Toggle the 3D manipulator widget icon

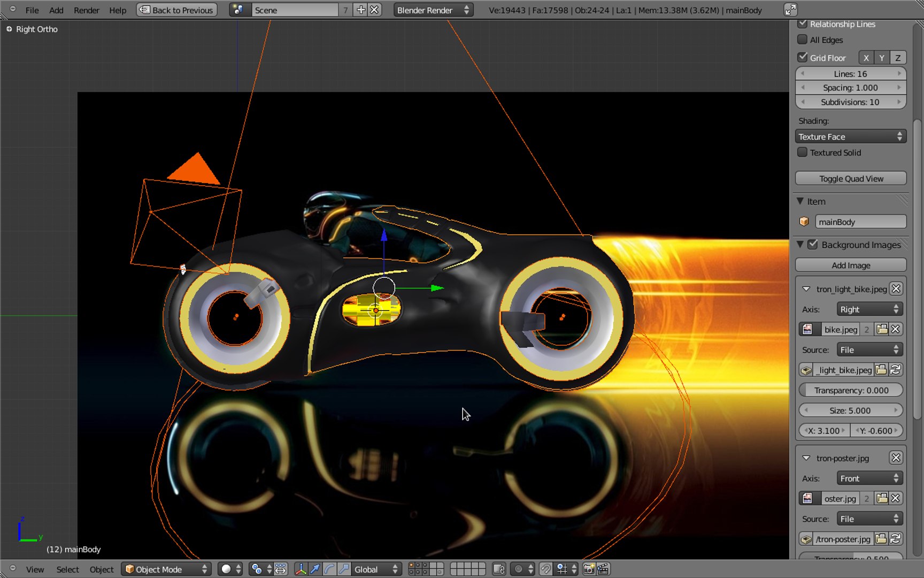[301, 569]
